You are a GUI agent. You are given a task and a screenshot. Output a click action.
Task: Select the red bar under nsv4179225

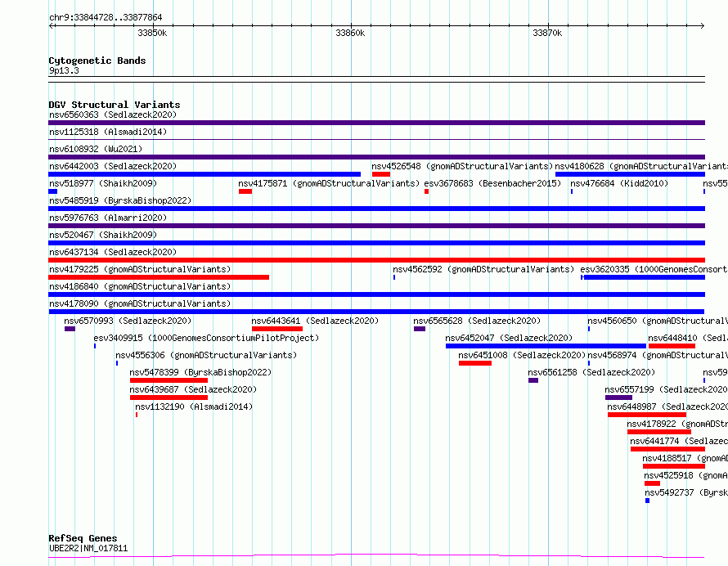(x=159, y=277)
